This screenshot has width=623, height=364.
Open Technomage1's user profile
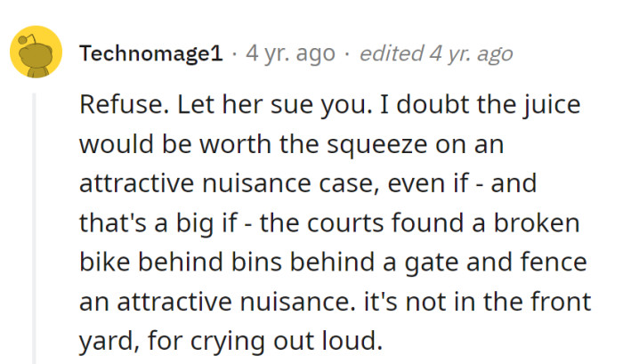click(x=150, y=53)
